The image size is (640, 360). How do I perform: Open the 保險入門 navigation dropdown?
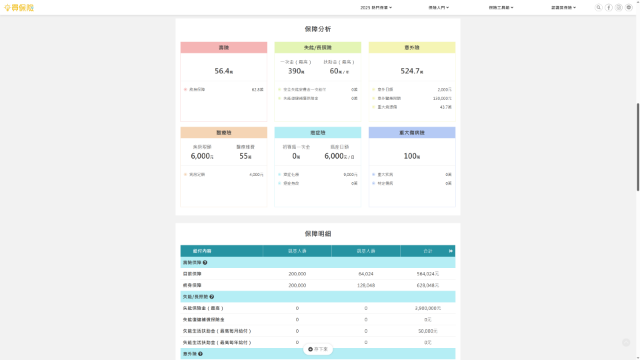point(438,7)
